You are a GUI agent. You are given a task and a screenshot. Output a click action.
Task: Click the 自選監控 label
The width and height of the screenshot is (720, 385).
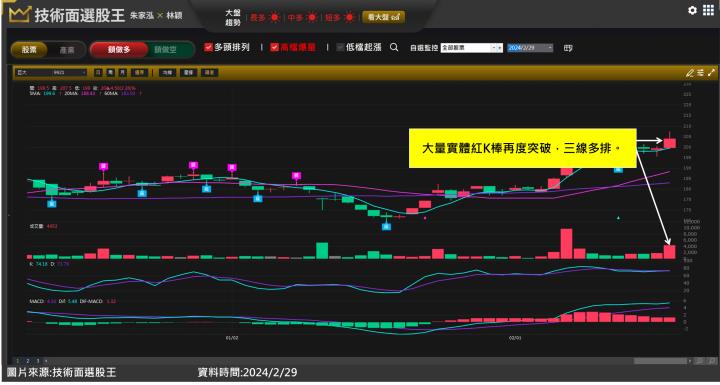[x=424, y=48]
